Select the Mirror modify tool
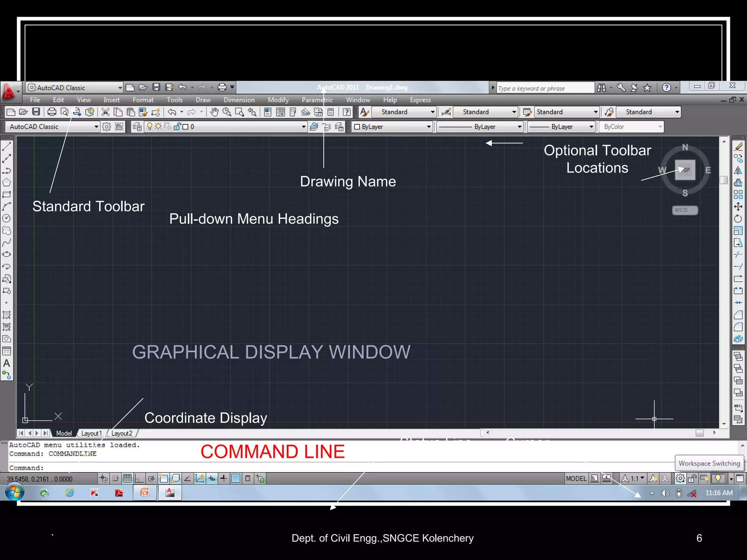The width and height of the screenshot is (747, 560). click(738, 171)
